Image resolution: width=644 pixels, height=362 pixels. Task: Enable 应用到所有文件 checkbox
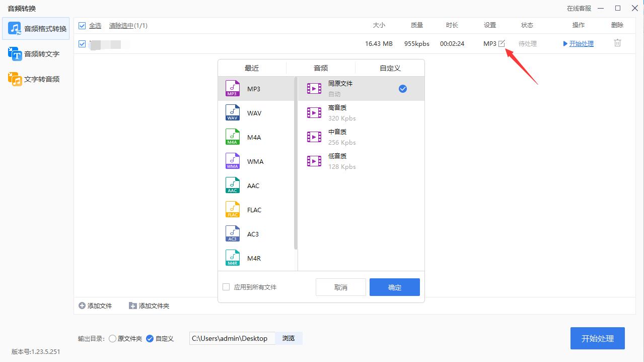[226, 286]
